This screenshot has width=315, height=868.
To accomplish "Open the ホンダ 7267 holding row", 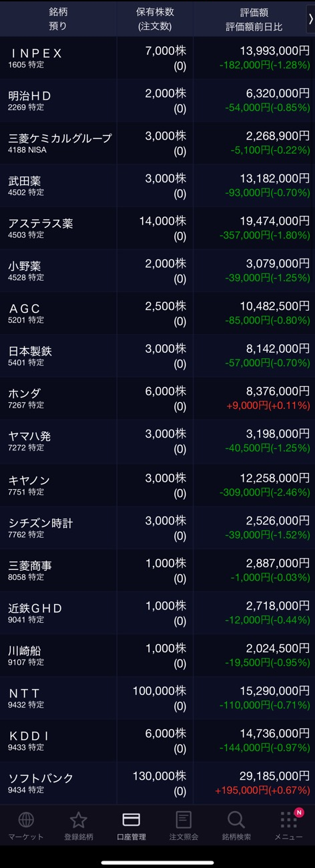I will point(157,398).
